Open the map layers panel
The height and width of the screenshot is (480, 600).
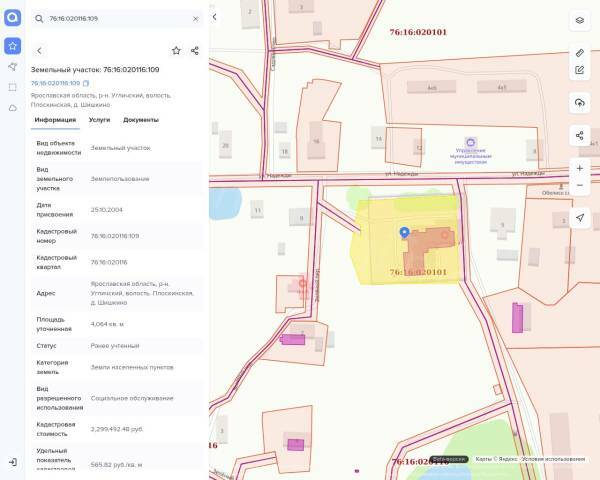click(x=580, y=20)
